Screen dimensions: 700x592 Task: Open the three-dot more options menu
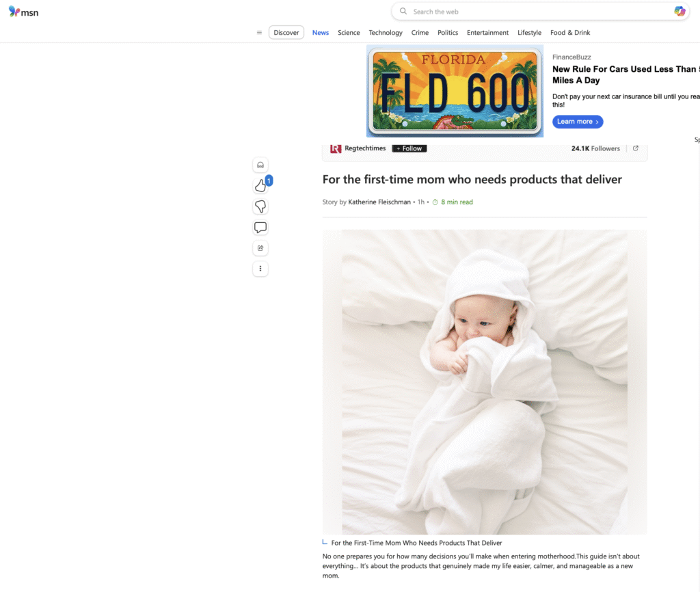coord(260,269)
